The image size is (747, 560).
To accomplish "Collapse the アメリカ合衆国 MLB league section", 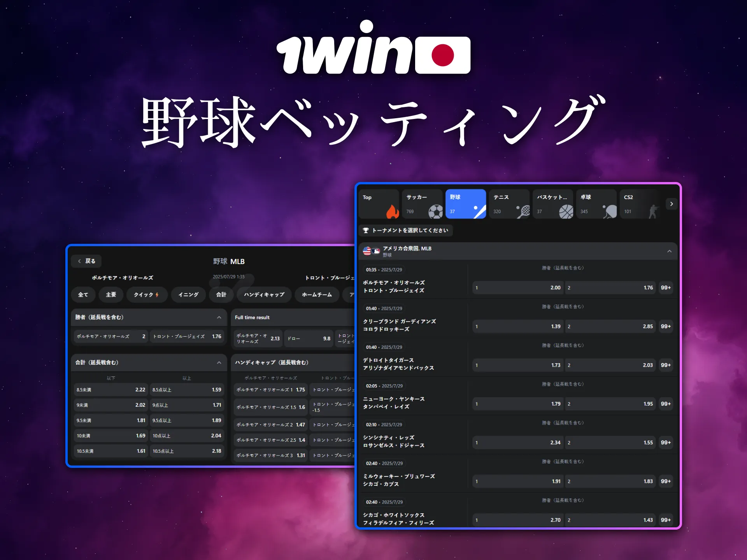I will tap(669, 251).
